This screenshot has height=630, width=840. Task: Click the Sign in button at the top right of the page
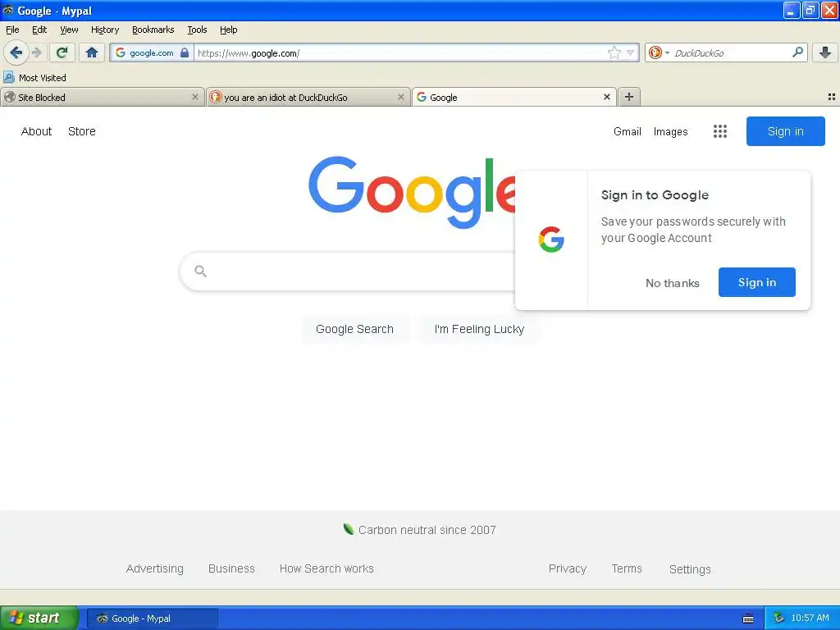coord(785,131)
